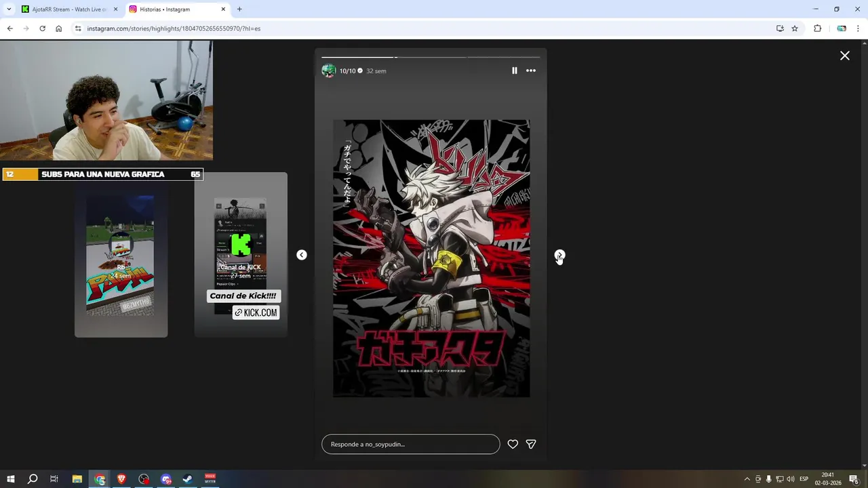Click the reply field 'Responde a no_soypudin...'
868x488 pixels.
(x=411, y=444)
